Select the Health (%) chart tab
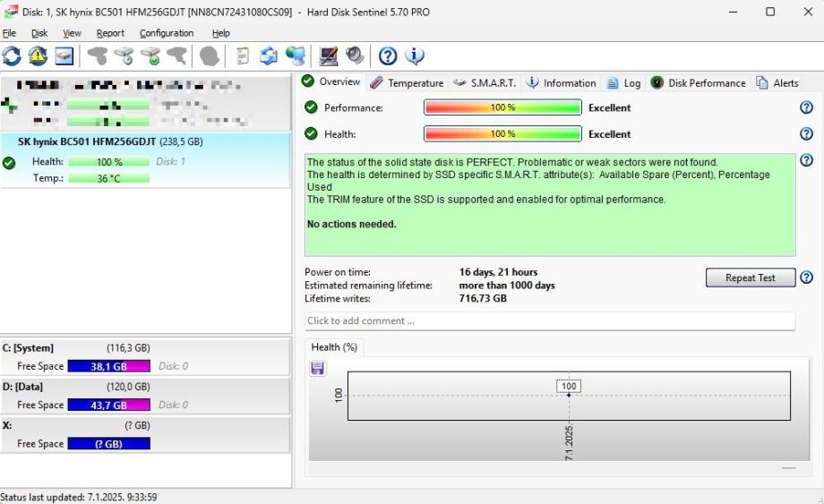The width and height of the screenshot is (824, 504). [334, 347]
